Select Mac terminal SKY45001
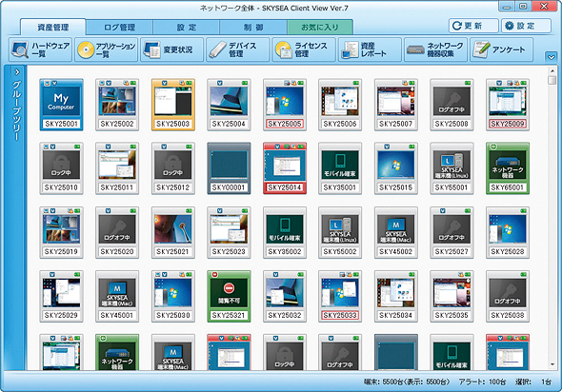Screen dimensions: 562x392 (117, 296)
